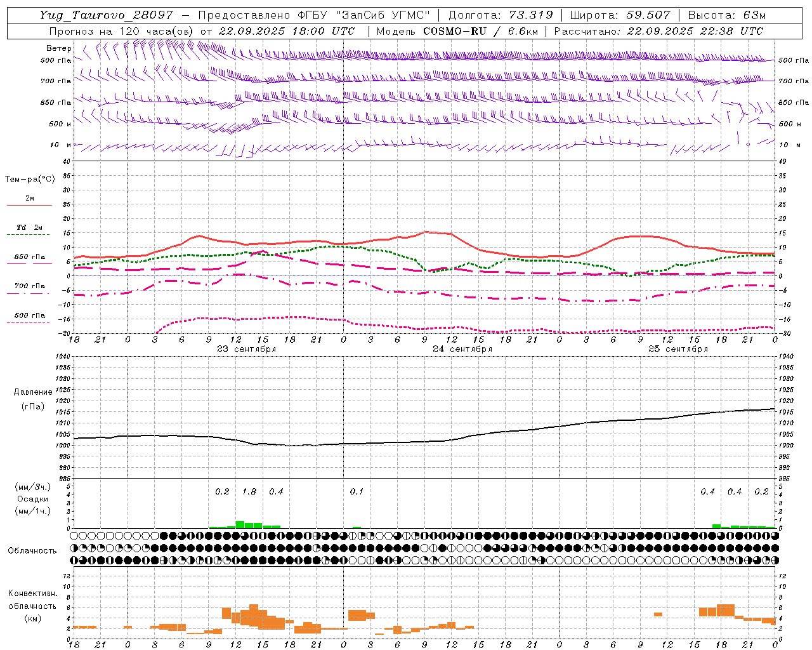The height and width of the screenshot is (650, 812).
Task: Click the Давление pressure label
Action: click(x=32, y=392)
